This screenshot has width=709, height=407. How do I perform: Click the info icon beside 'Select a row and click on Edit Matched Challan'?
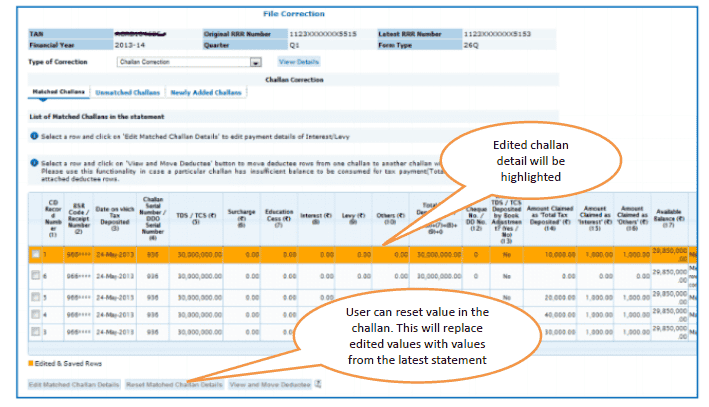34,135
